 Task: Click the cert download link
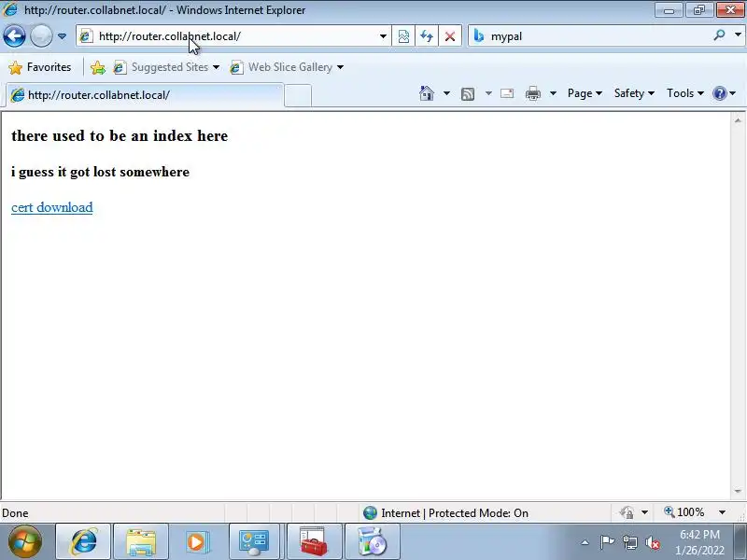pos(52,207)
